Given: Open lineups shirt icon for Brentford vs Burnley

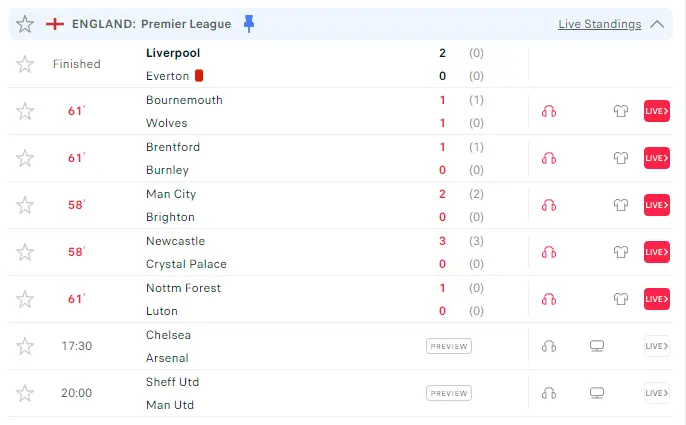Looking at the screenshot, I should tap(621, 158).
